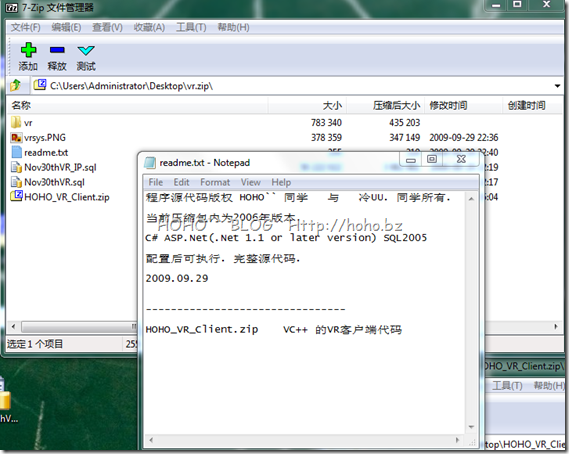Viewport: 569px width, 454px height.
Task: Click 工具(T) menu in background 7-Zip window
Action: tap(507, 385)
